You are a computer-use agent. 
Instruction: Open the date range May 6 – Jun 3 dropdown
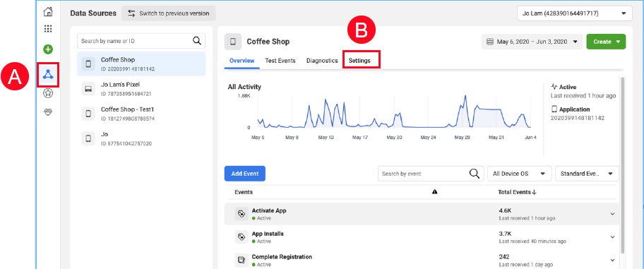point(532,42)
